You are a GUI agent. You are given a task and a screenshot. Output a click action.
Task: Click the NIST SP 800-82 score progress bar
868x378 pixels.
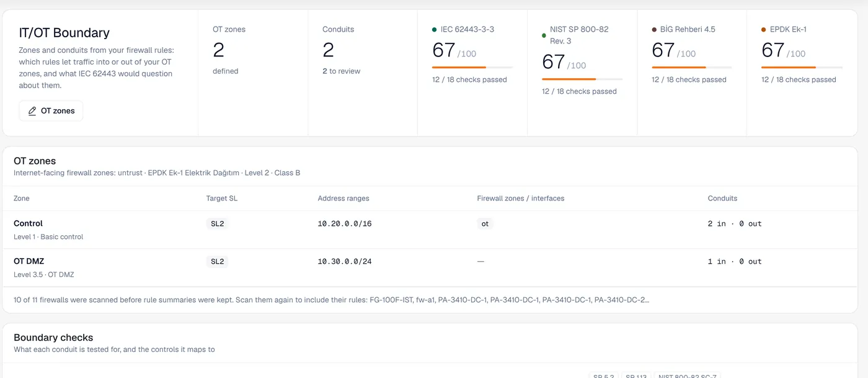(x=582, y=79)
